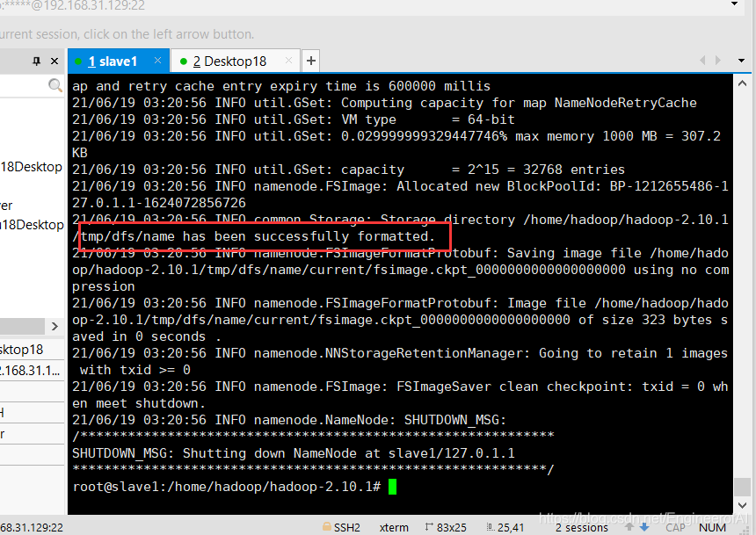Screen dimensions: 756x535
Task: Open the tab list dropdown arrow
Action: pos(742,61)
